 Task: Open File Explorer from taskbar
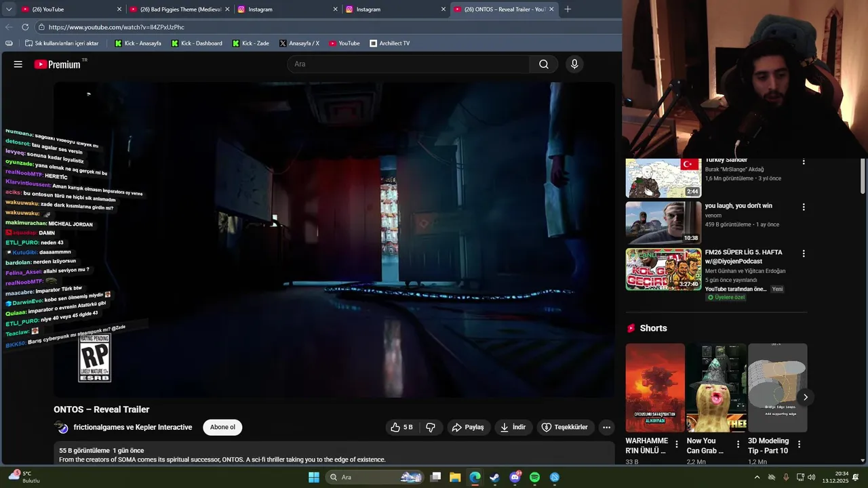pos(455,477)
